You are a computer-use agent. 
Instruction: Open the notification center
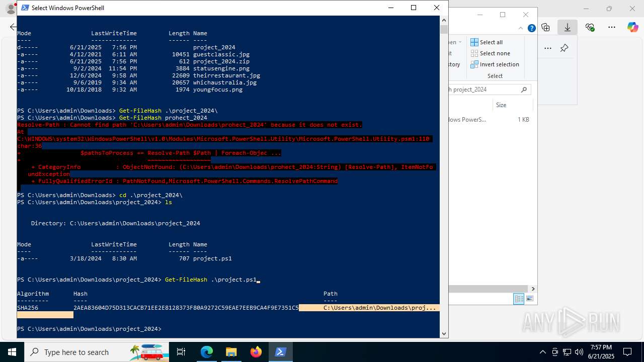click(627, 352)
